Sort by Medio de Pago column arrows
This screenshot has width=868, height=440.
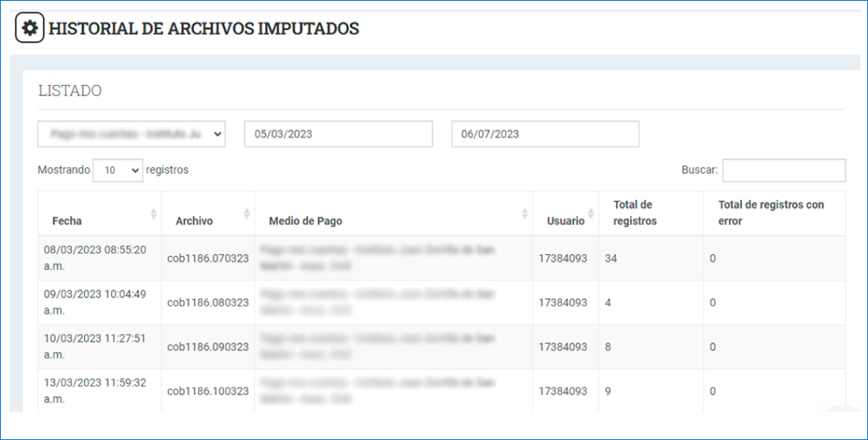click(526, 214)
